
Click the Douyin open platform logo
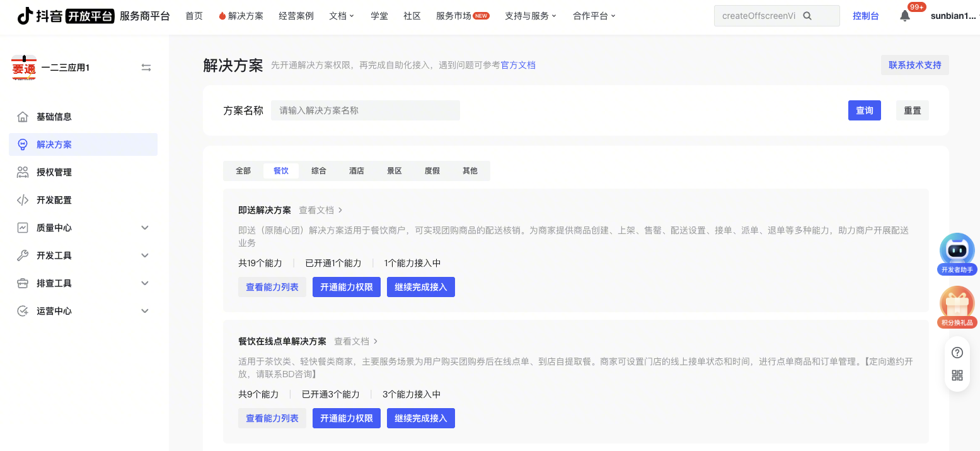pos(66,16)
